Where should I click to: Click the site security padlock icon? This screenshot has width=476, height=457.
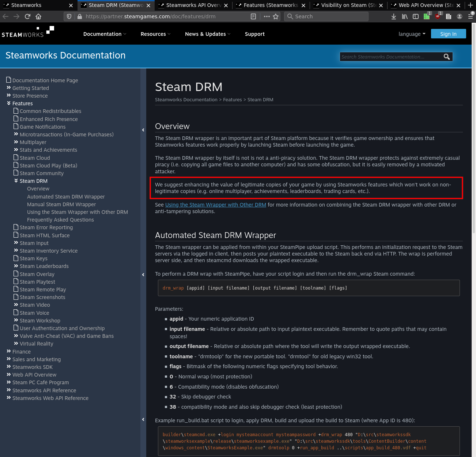[x=80, y=16]
